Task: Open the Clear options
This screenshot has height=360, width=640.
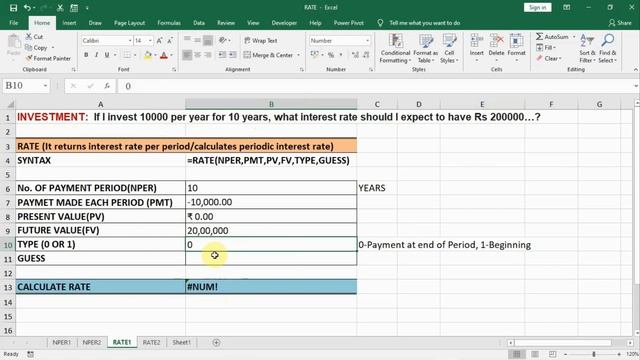Action: coord(549,58)
